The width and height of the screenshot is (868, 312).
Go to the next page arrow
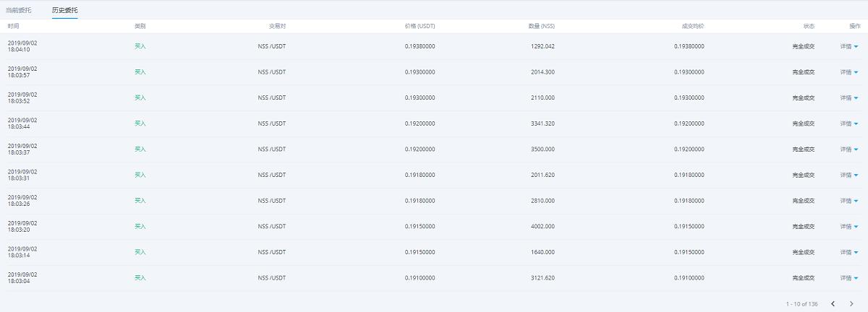[x=851, y=304]
